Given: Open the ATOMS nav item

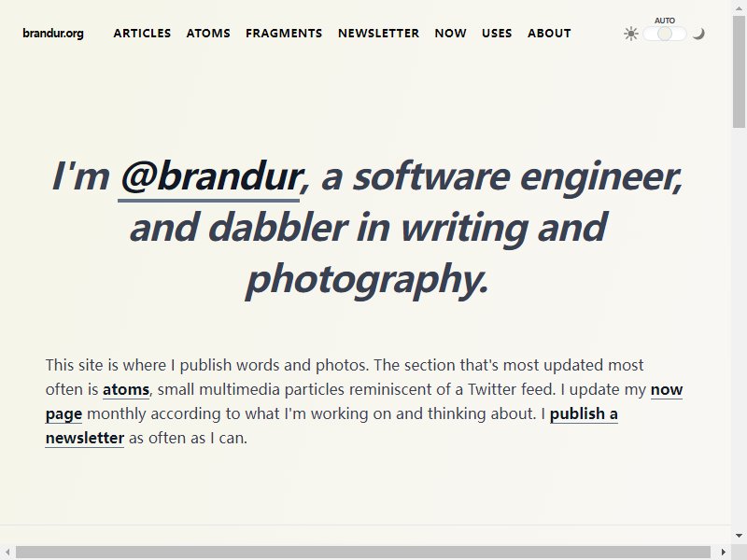Looking at the screenshot, I should [x=208, y=34].
